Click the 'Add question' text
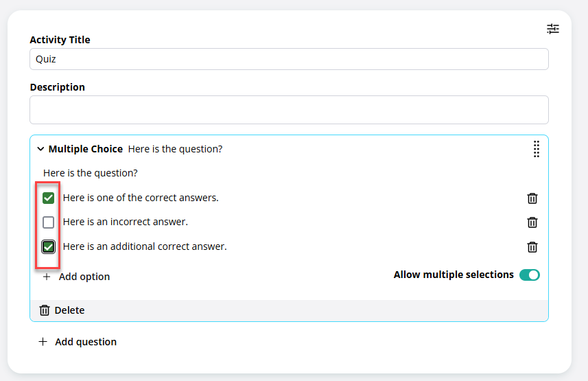 pos(86,342)
